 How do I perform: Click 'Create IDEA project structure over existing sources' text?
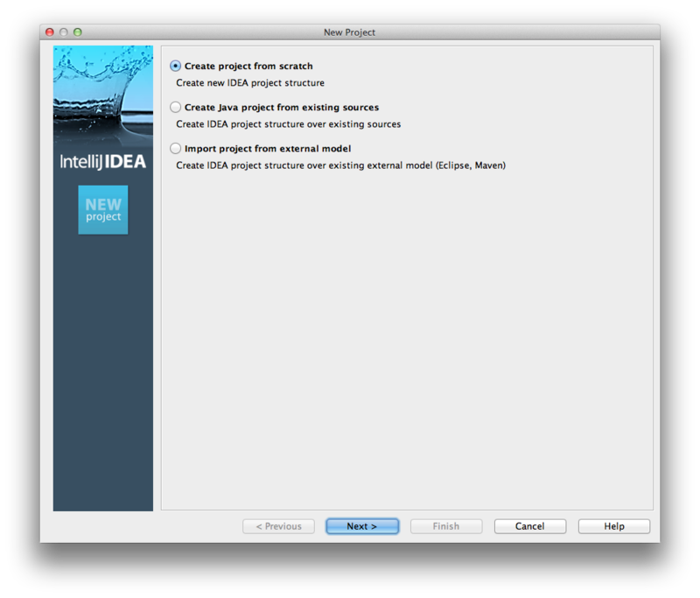click(289, 124)
